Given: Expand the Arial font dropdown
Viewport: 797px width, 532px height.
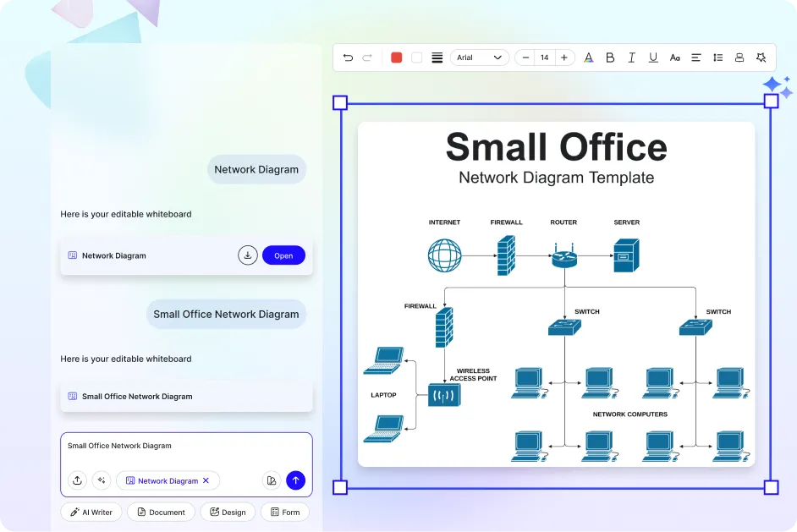Looking at the screenshot, I should click(480, 58).
